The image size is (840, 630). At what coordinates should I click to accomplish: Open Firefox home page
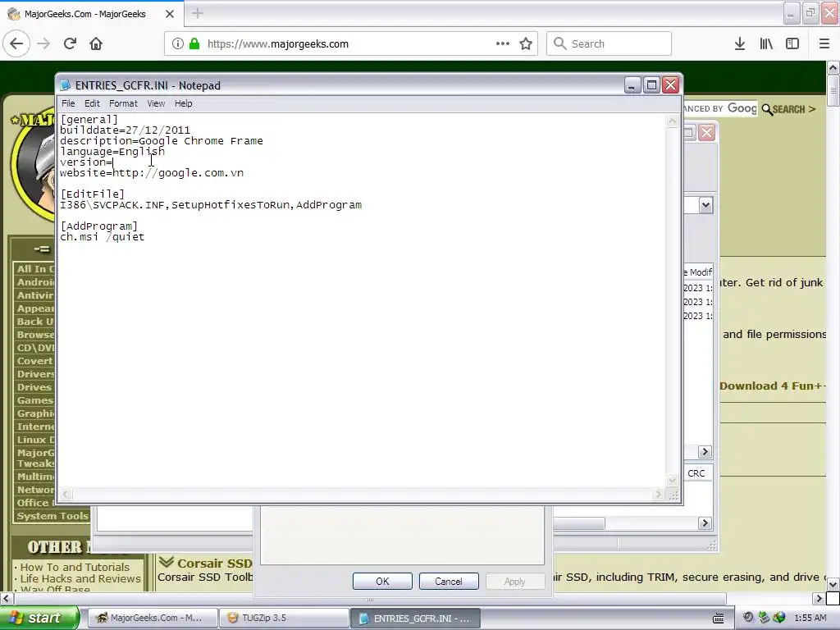[x=96, y=43]
